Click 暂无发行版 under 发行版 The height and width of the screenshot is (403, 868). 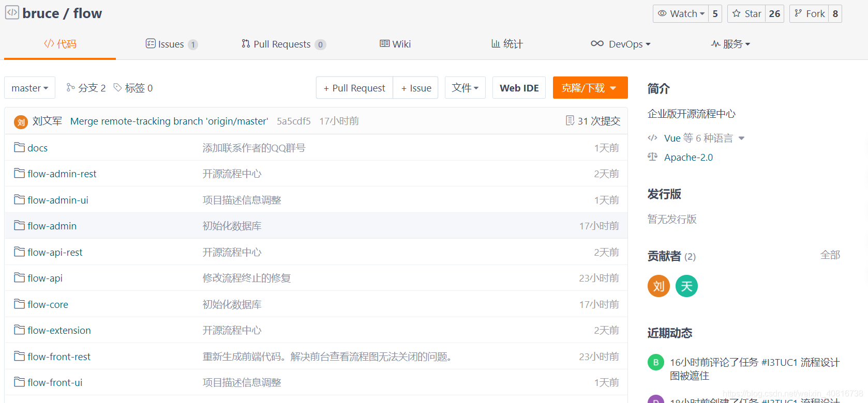[x=672, y=219]
